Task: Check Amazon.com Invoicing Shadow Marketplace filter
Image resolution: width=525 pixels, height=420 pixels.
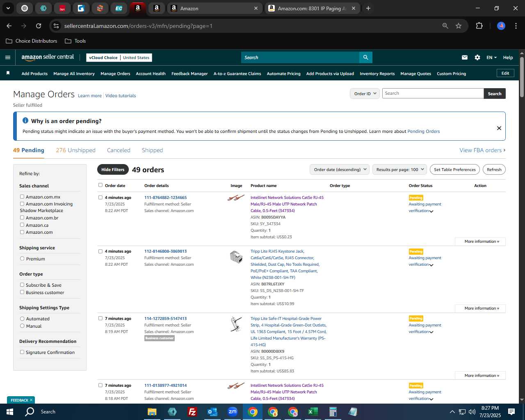Action: 22,204
